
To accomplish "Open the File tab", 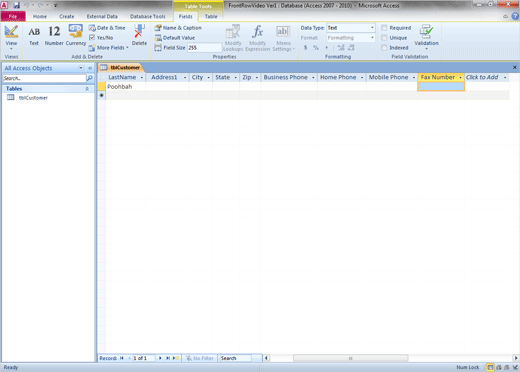I will click(13, 16).
